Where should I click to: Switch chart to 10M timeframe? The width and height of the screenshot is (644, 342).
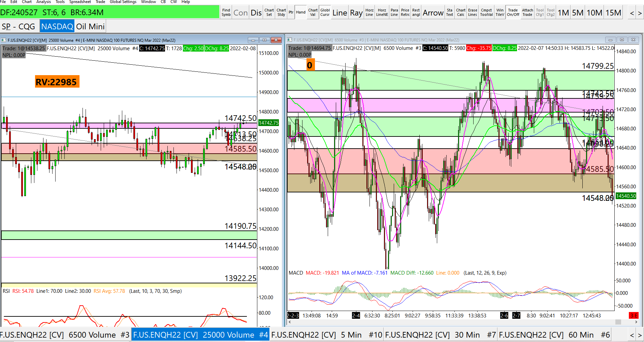pos(594,12)
